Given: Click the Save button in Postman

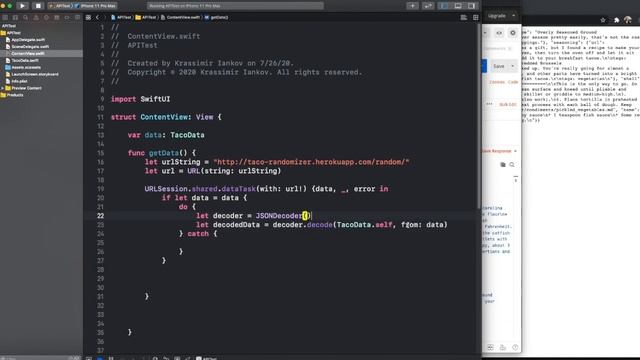Looking at the screenshot, I should (499, 66).
